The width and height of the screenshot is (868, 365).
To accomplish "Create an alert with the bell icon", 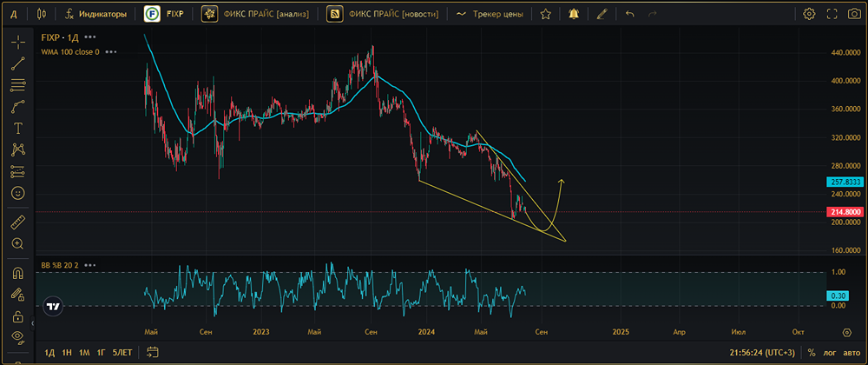I will [x=574, y=14].
